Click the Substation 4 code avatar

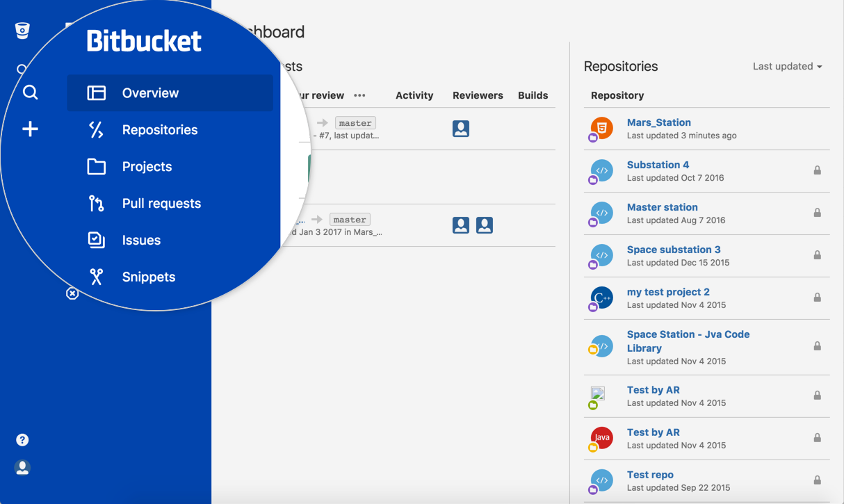pyautogui.click(x=601, y=170)
